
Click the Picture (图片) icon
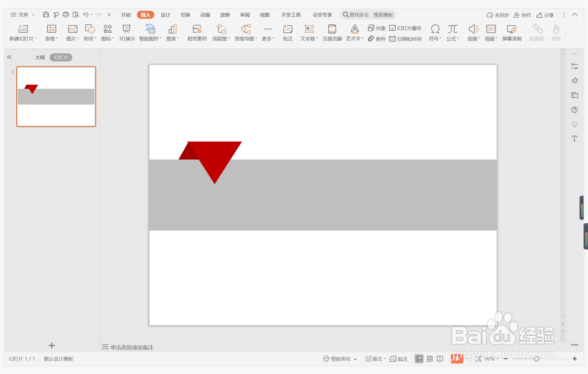click(73, 29)
